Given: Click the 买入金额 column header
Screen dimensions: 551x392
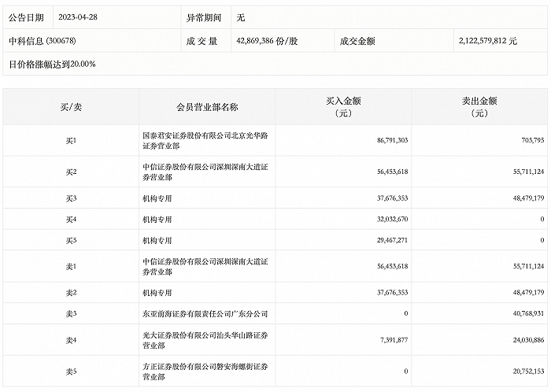Looking at the screenshot, I should coord(342,107).
